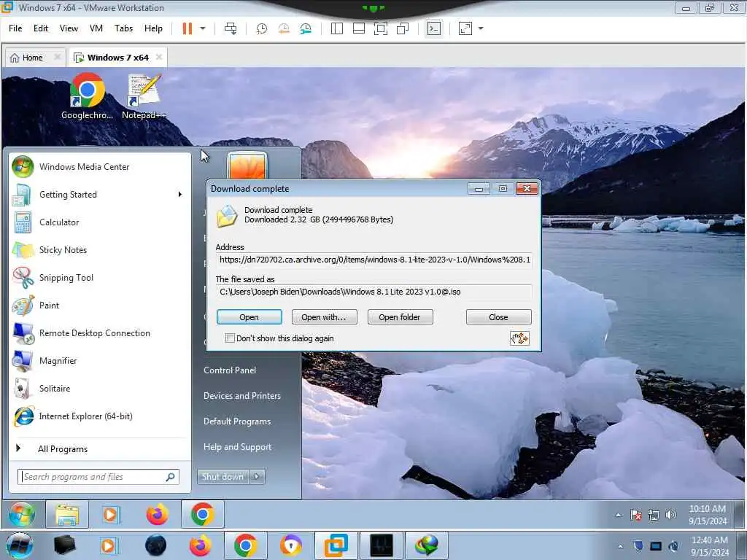Click Chrome icon in guest taskbar

[202, 514]
